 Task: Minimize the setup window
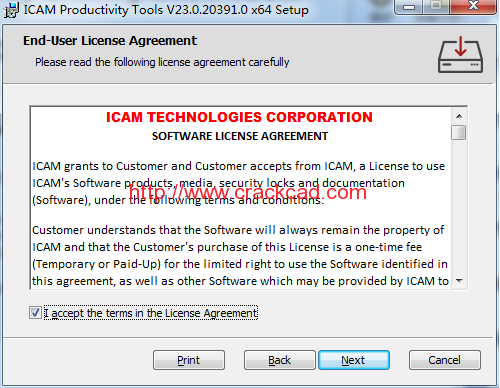[x=409, y=6]
